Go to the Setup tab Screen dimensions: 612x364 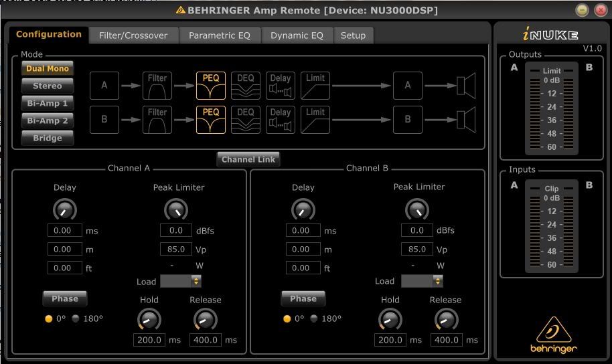tap(353, 35)
